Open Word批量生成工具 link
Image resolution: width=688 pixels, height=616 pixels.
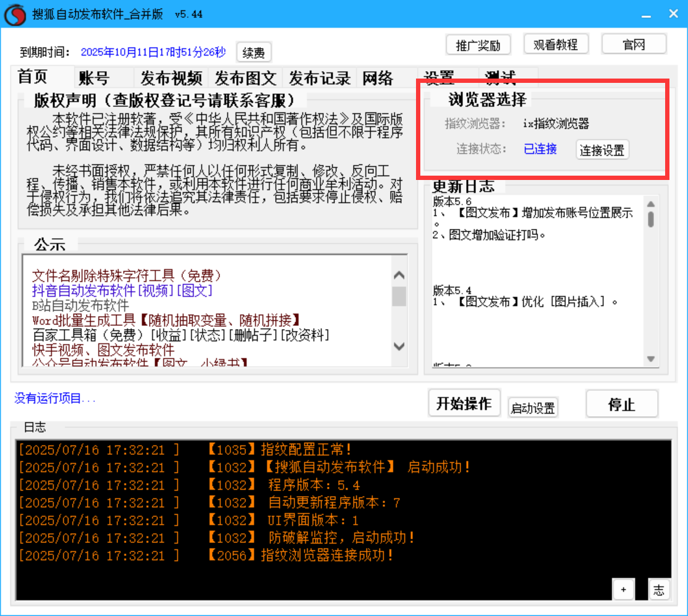point(167,320)
